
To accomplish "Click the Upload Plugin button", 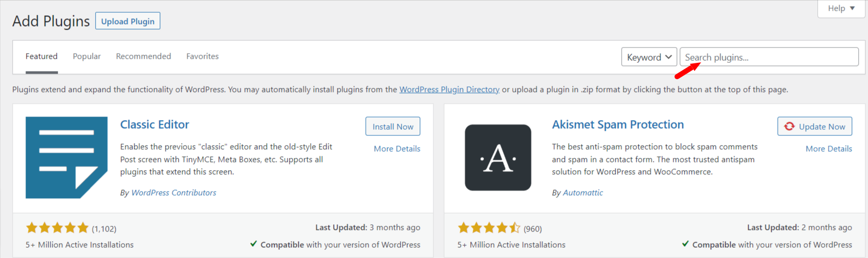I will (127, 21).
